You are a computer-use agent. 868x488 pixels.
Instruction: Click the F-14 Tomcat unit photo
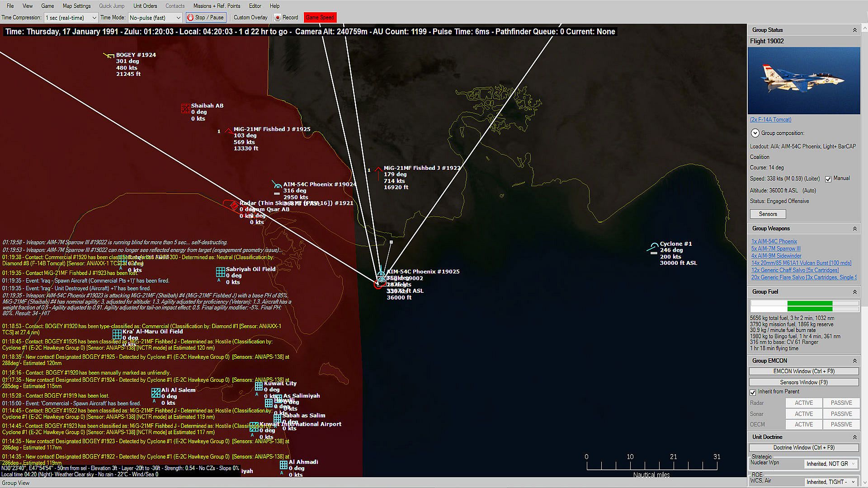(x=804, y=80)
